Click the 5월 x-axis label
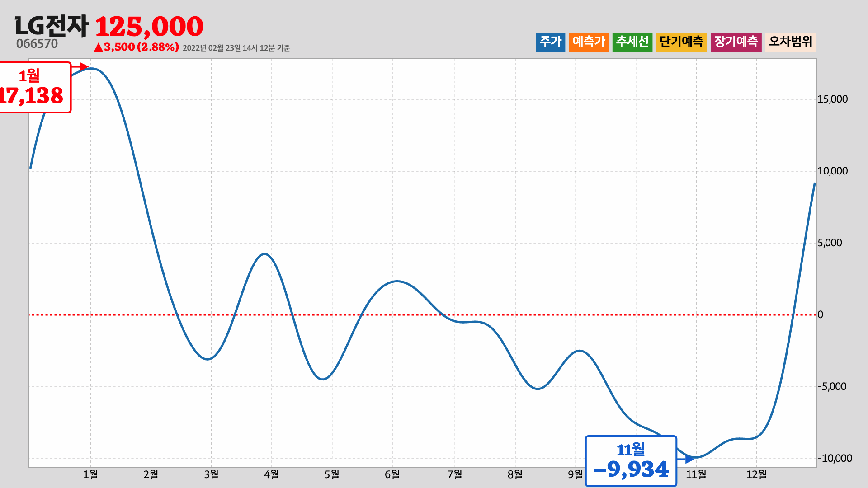 coord(332,474)
